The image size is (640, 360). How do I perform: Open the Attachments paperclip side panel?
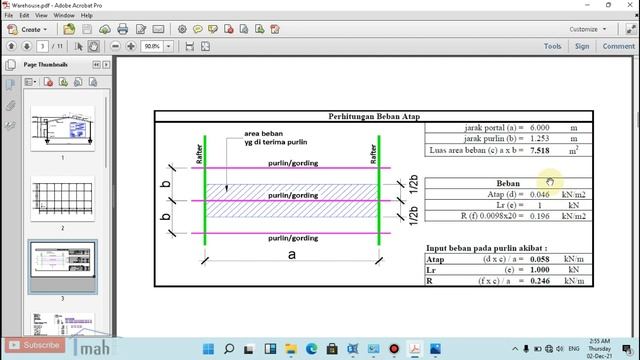(11, 106)
